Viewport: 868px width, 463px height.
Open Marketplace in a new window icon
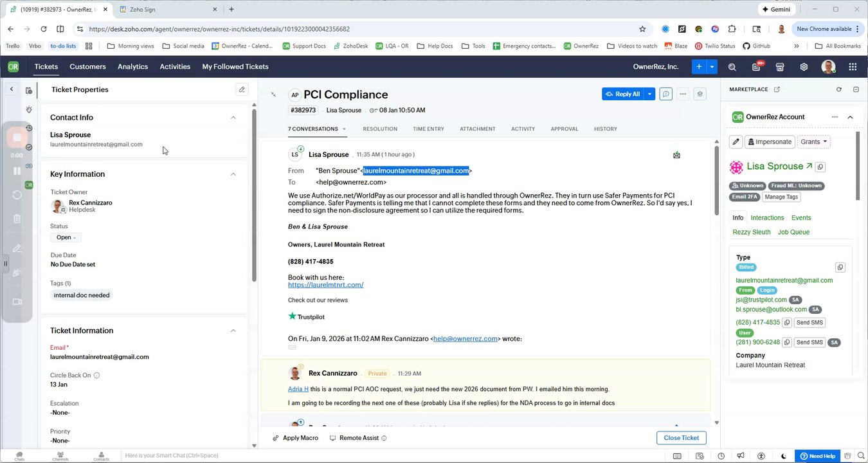click(x=777, y=89)
